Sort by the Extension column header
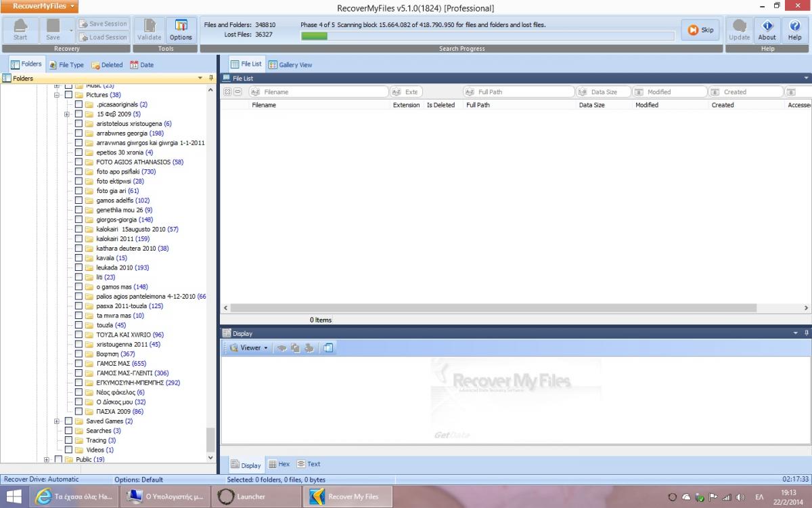This screenshot has height=508, width=812. tap(407, 105)
